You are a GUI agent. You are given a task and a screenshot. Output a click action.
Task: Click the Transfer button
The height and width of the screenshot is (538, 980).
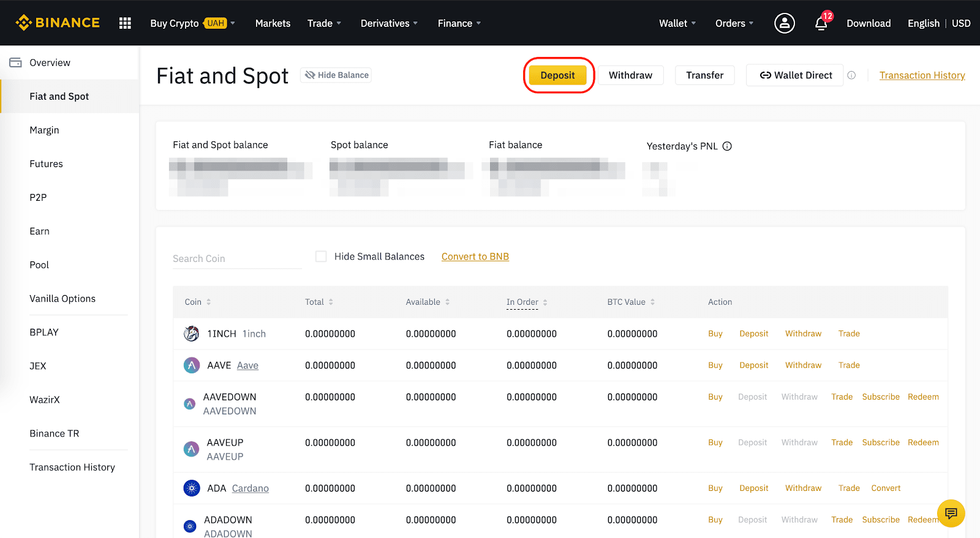(705, 75)
